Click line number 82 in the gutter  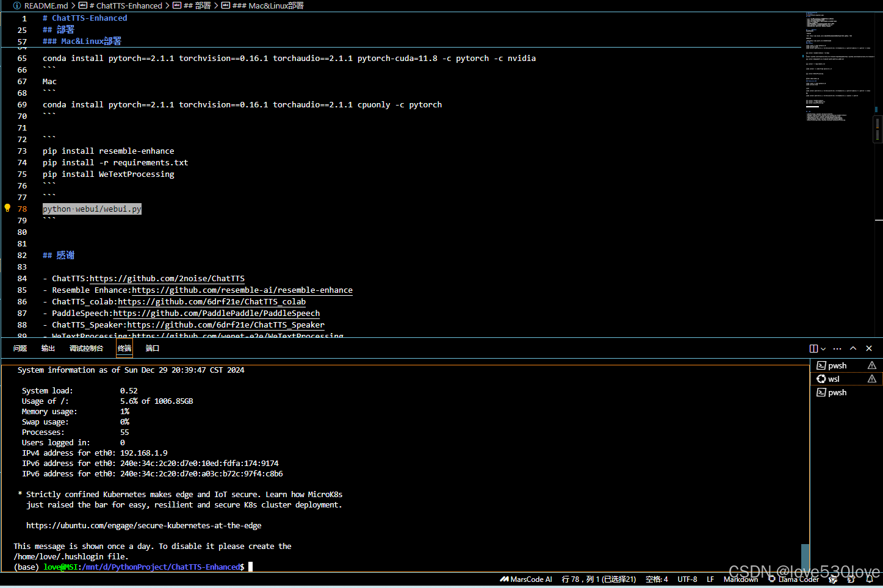[22, 255]
